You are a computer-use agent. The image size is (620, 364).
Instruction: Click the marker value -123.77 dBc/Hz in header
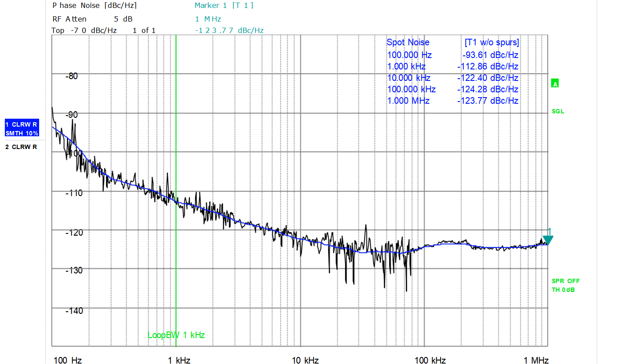pyautogui.click(x=230, y=30)
